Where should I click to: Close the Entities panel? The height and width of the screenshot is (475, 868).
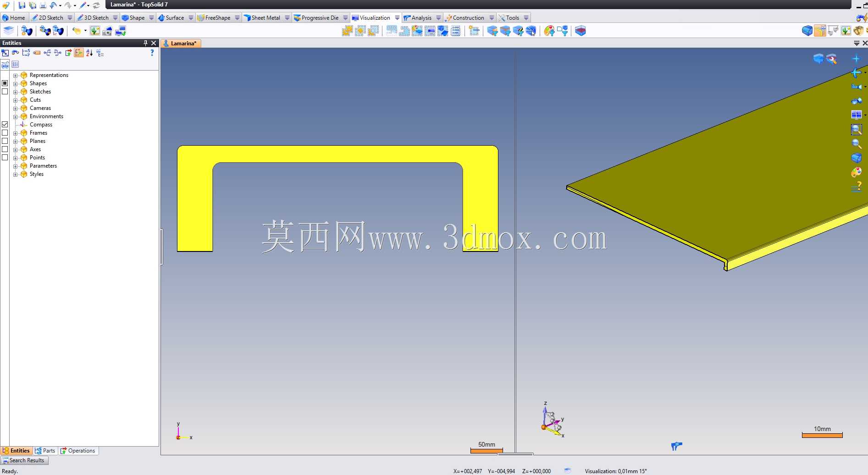click(x=154, y=43)
